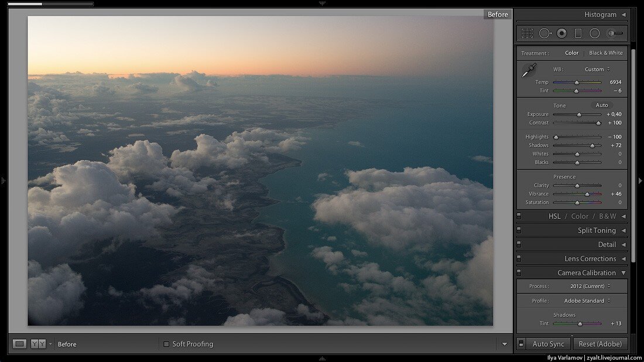
Task: Click Shadows value +72 field
Action: [616, 145]
